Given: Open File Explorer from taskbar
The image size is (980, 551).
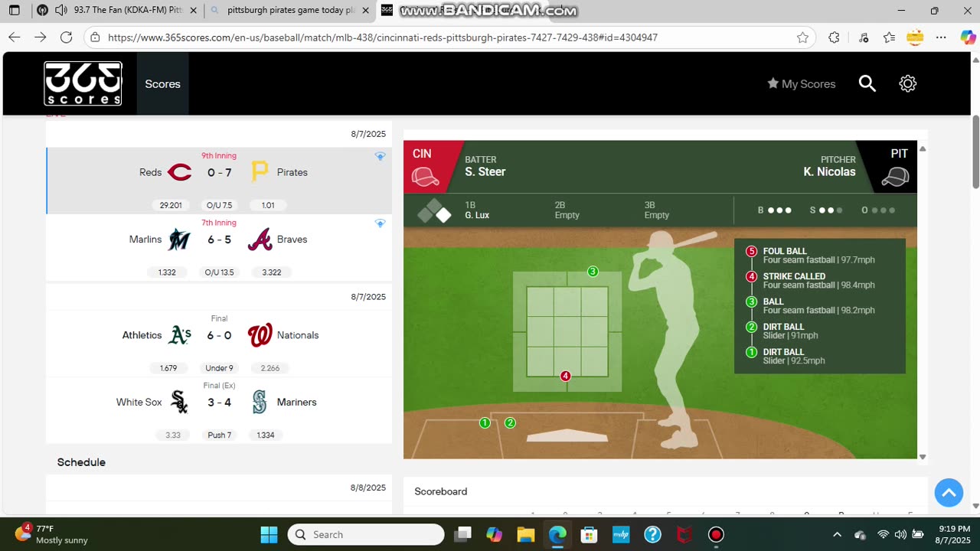Looking at the screenshot, I should coord(525,534).
